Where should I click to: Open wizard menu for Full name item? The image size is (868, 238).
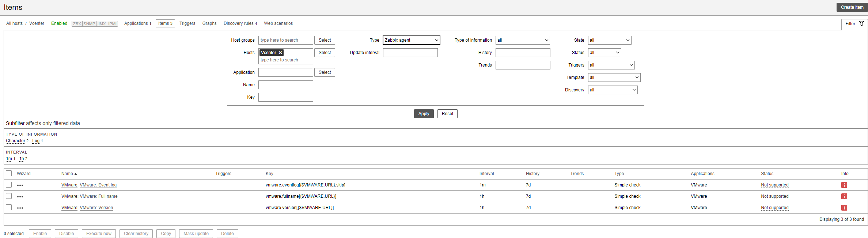[x=20, y=197]
